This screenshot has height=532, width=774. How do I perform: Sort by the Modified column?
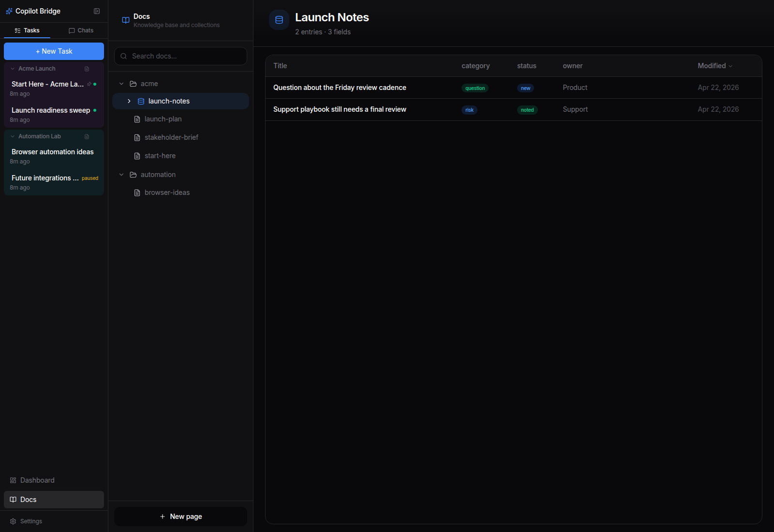tap(715, 66)
